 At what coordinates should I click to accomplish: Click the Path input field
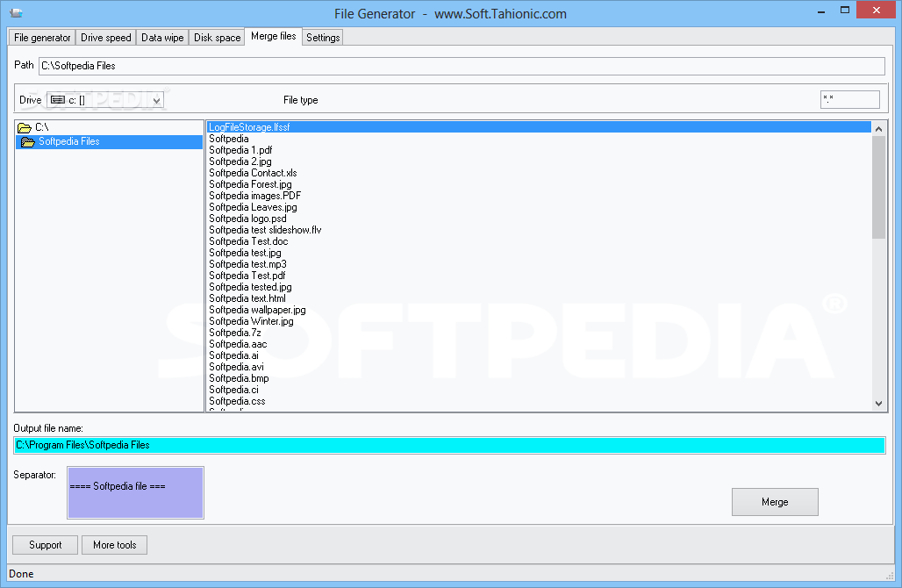pos(462,66)
